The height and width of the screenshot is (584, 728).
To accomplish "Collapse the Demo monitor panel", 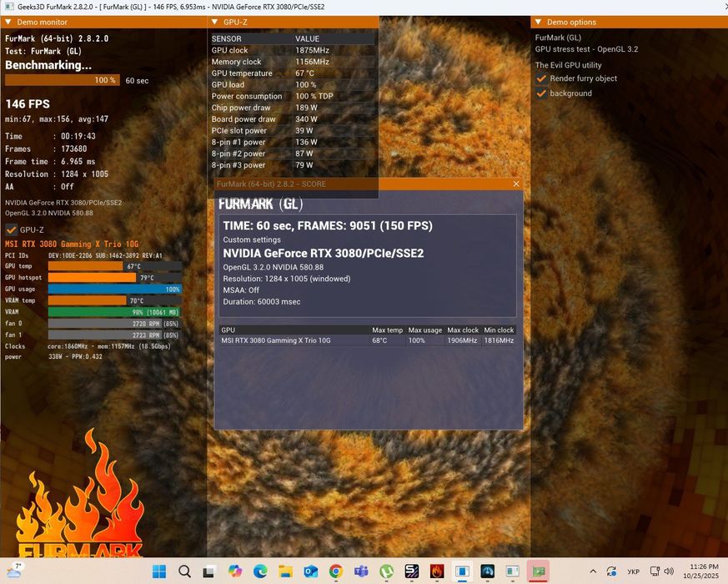I will click(8, 22).
